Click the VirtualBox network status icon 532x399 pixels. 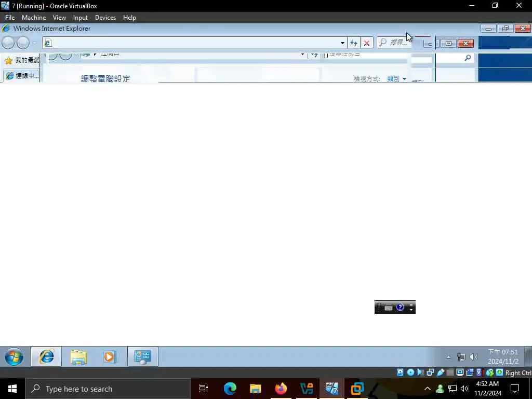pos(430,373)
